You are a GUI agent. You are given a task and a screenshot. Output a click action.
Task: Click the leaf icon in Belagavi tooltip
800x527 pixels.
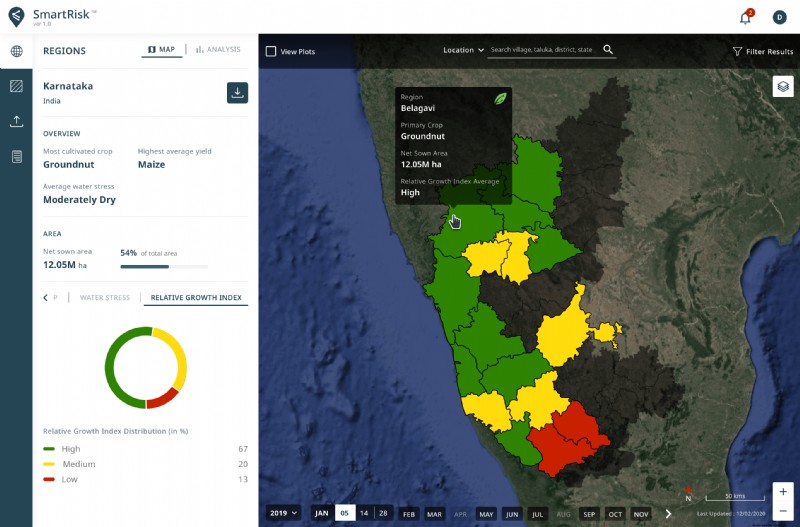click(501, 98)
